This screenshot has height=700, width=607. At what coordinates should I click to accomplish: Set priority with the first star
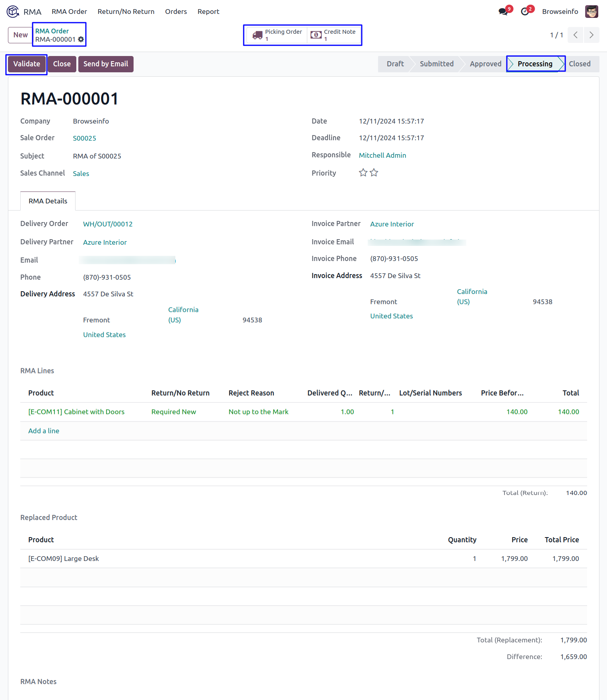click(363, 173)
